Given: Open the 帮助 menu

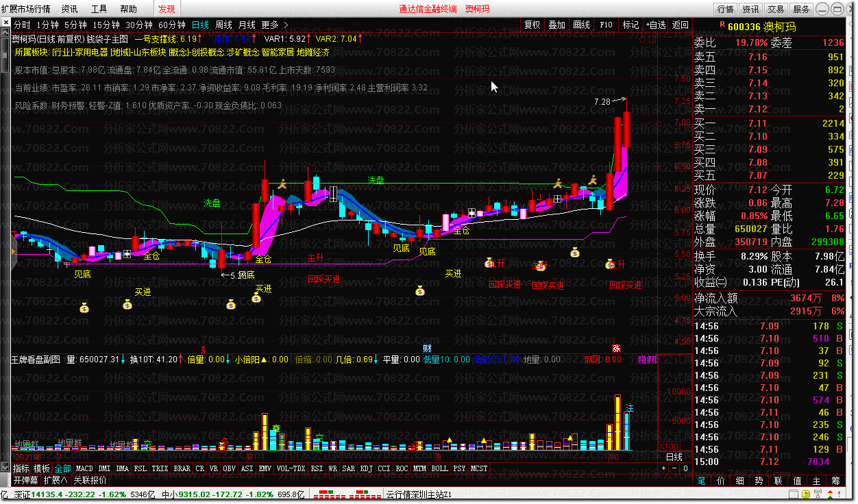Looking at the screenshot, I should [128, 9].
